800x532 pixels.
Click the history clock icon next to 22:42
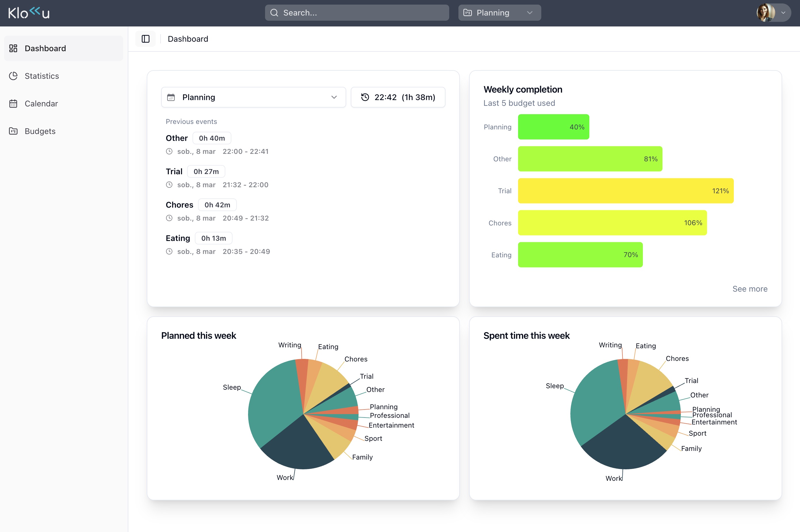pyautogui.click(x=365, y=97)
